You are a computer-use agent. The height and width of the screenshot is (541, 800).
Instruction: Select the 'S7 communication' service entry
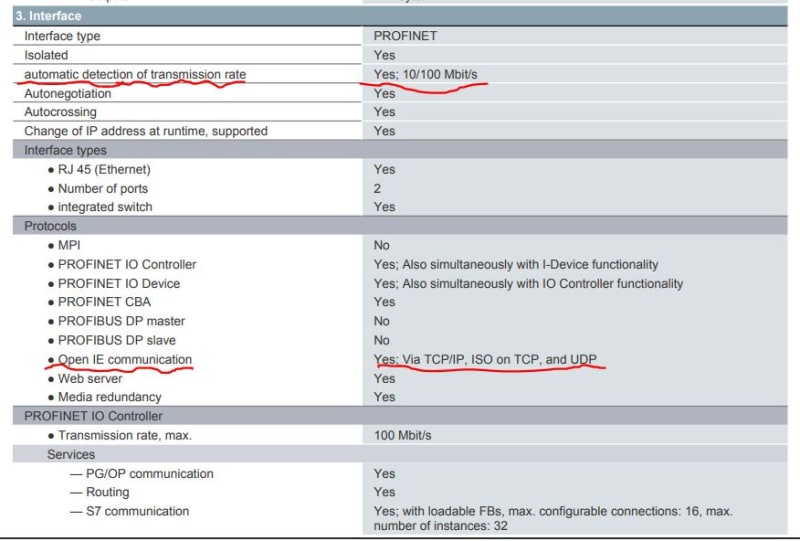tap(137, 511)
